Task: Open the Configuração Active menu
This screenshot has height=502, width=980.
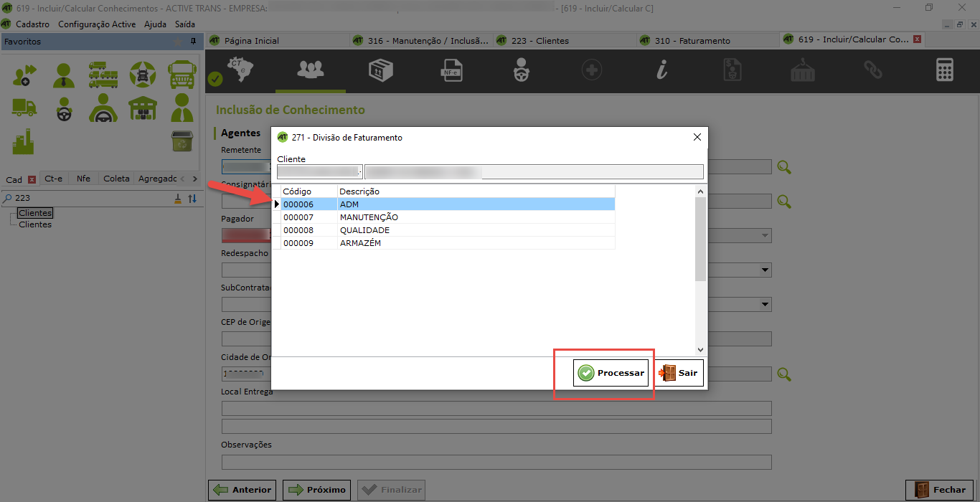Action: pos(97,24)
